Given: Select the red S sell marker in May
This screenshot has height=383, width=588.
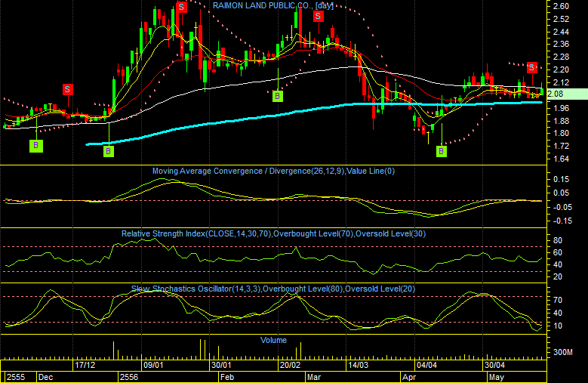Looking at the screenshot, I should pos(531,67).
